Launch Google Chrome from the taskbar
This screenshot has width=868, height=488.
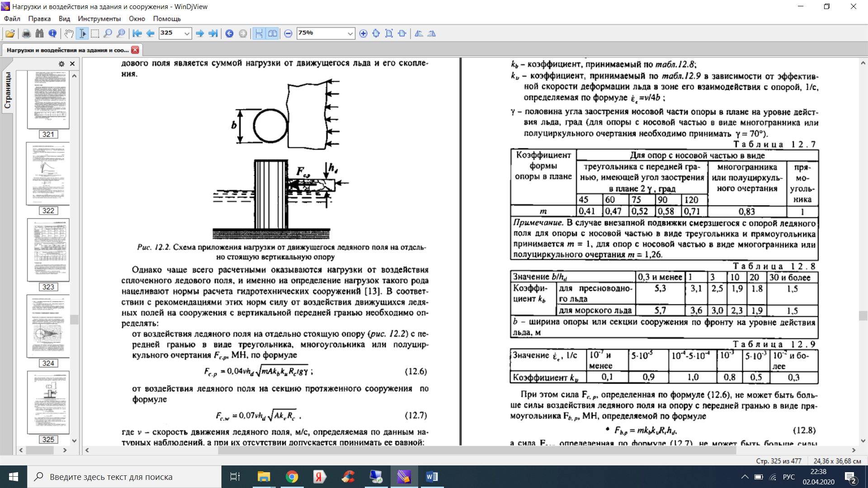292,477
